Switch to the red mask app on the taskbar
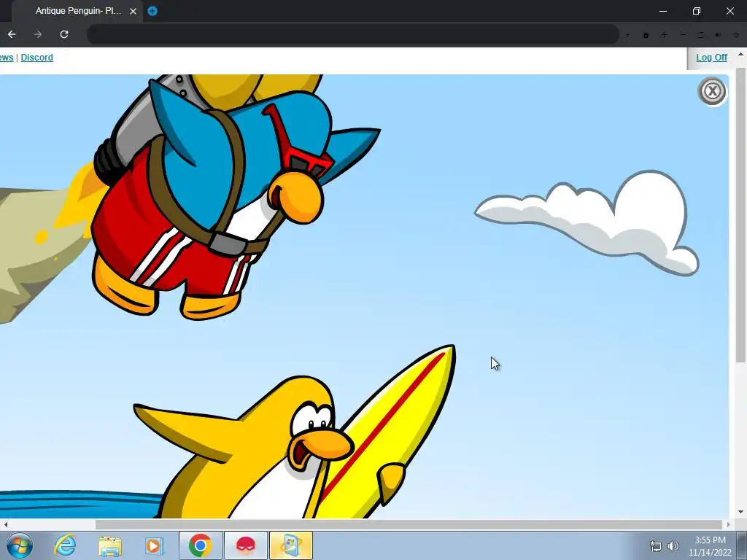Image resolution: width=747 pixels, height=560 pixels. coord(245,545)
